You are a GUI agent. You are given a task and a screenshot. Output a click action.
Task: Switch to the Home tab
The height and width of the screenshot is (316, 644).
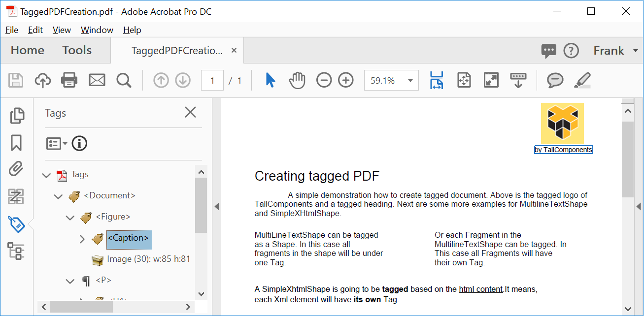point(28,50)
